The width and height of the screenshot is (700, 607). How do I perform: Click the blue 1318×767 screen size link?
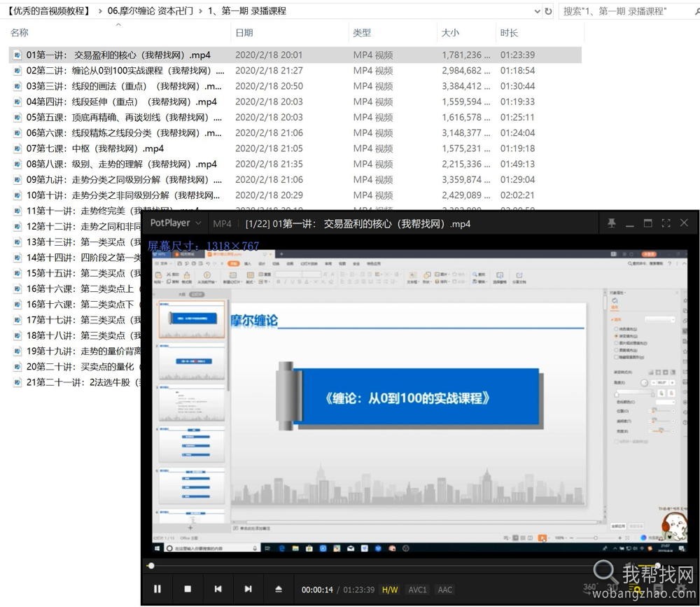coord(232,245)
